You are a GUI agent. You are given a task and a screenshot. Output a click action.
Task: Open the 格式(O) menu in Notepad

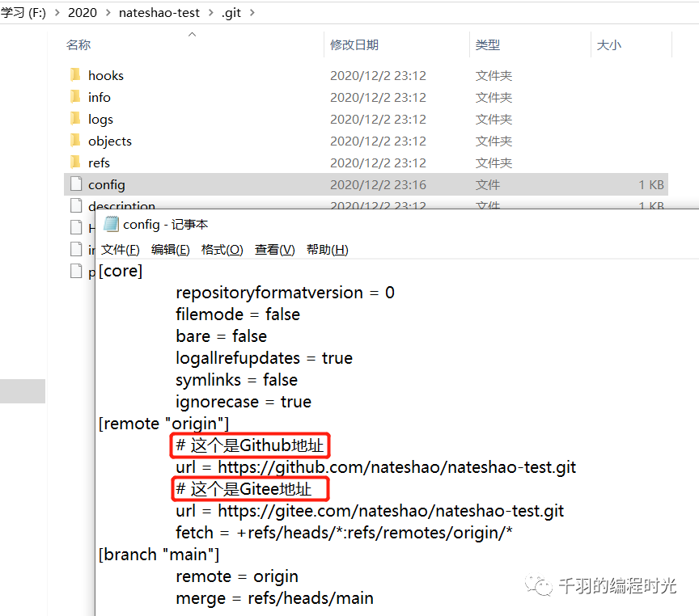click(222, 250)
